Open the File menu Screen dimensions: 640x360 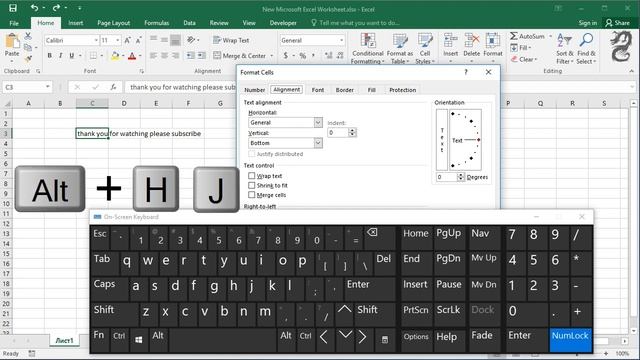click(14, 23)
